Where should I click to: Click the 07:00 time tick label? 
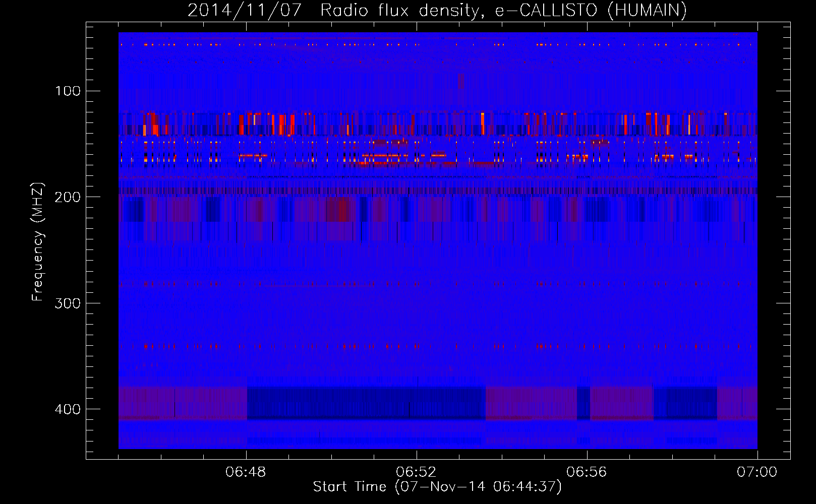click(x=757, y=472)
